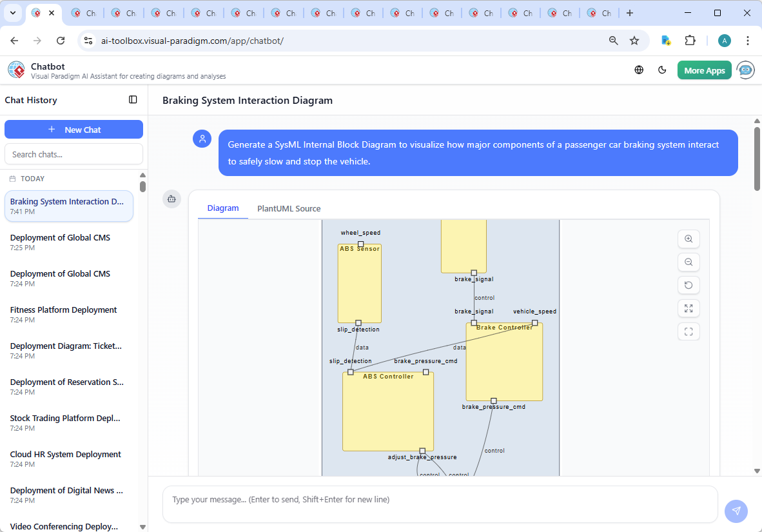Open the Chrome profile menu
Screen dimensions: 762x532
click(725, 40)
